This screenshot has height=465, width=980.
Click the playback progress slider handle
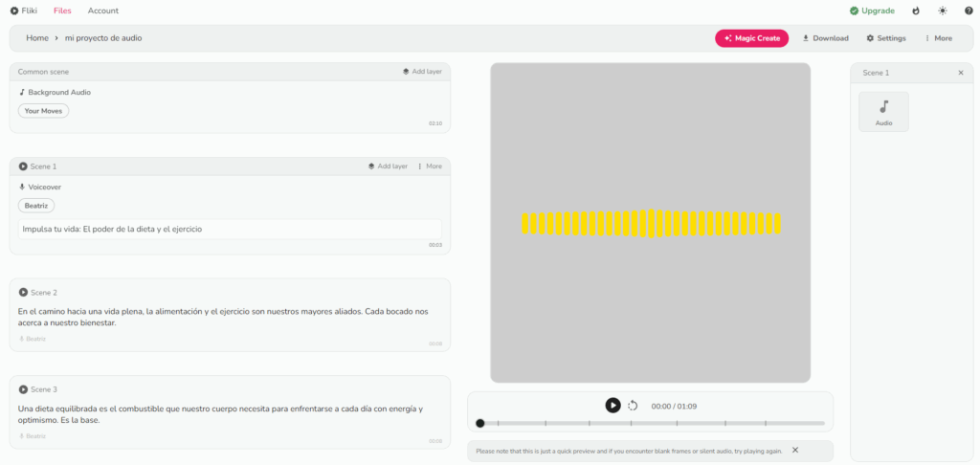click(480, 423)
